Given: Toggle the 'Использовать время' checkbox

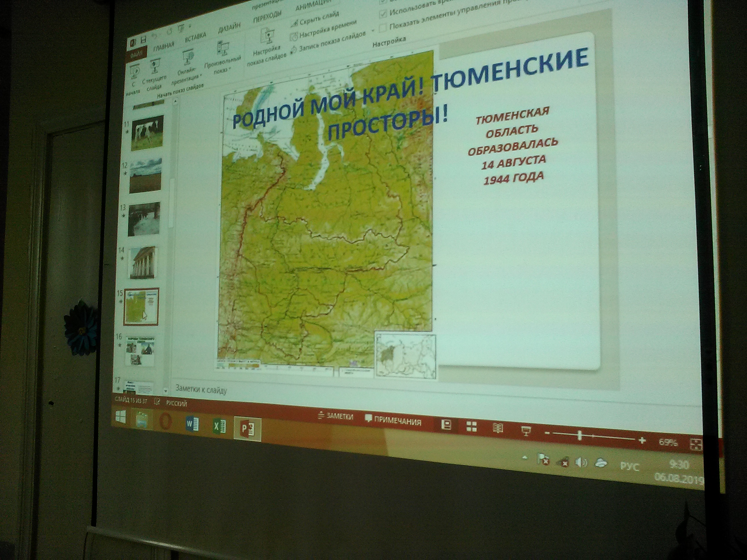Looking at the screenshot, I should click(383, 14).
